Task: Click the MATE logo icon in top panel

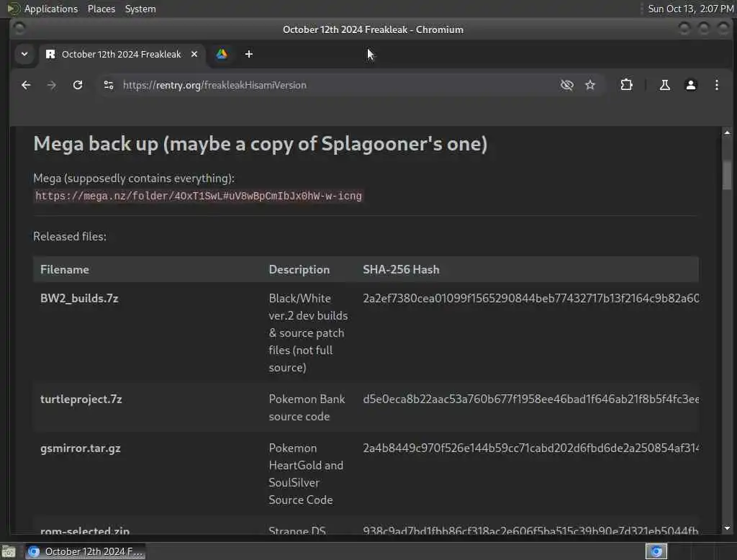Action: pos(14,9)
